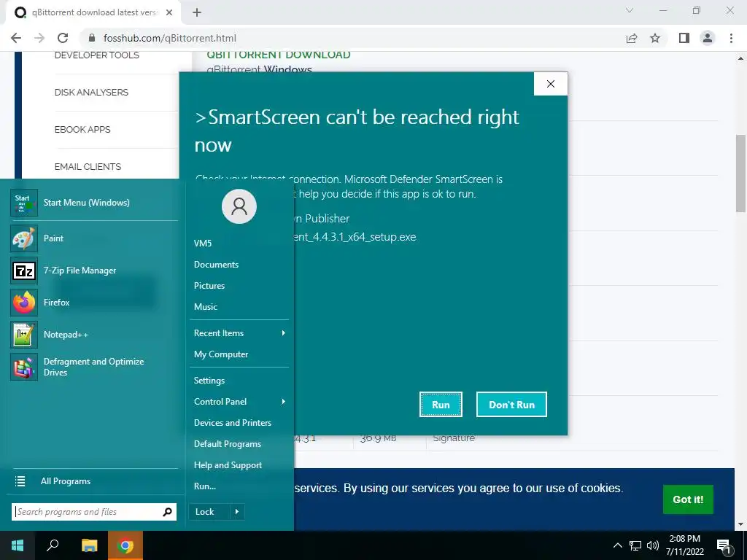Click Don't Run in SmartScreen dialog
Image resolution: width=747 pixels, height=560 pixels.
coord(511,404)
